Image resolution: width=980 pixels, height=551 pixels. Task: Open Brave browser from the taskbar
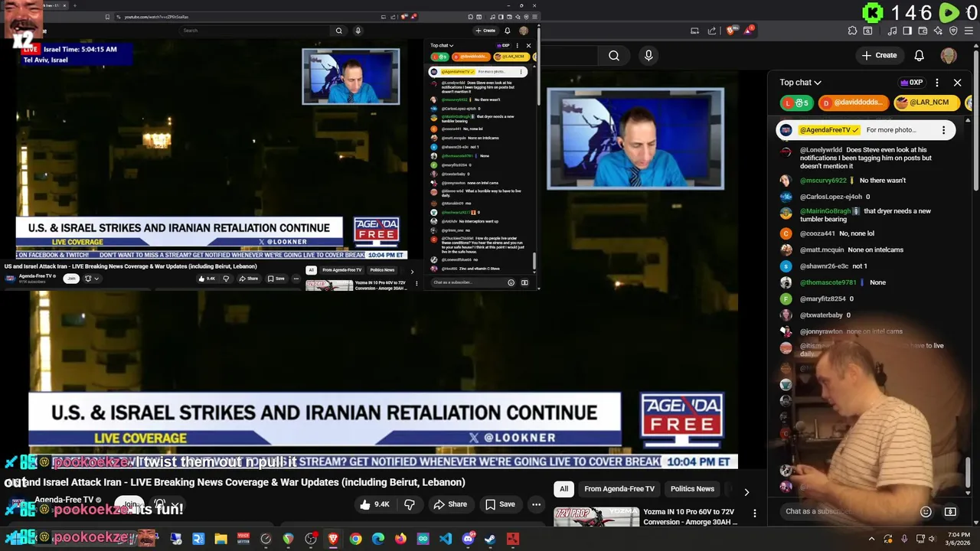click(333, 539)
